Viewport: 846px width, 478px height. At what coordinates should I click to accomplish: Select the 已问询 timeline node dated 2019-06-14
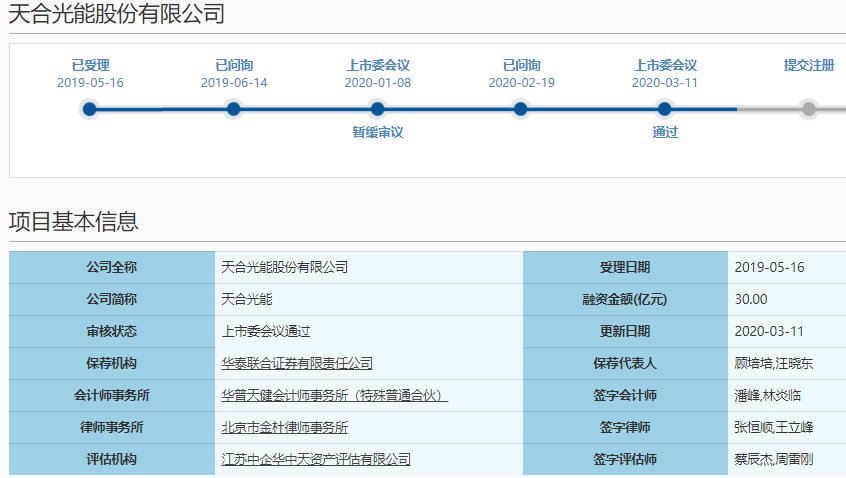(234, 109)
